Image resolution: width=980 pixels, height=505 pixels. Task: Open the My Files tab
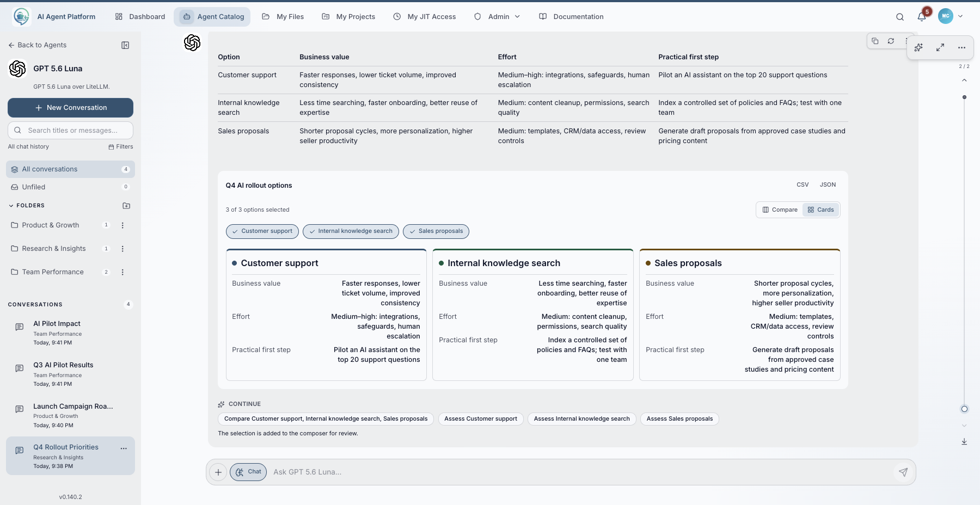[283, 17]
